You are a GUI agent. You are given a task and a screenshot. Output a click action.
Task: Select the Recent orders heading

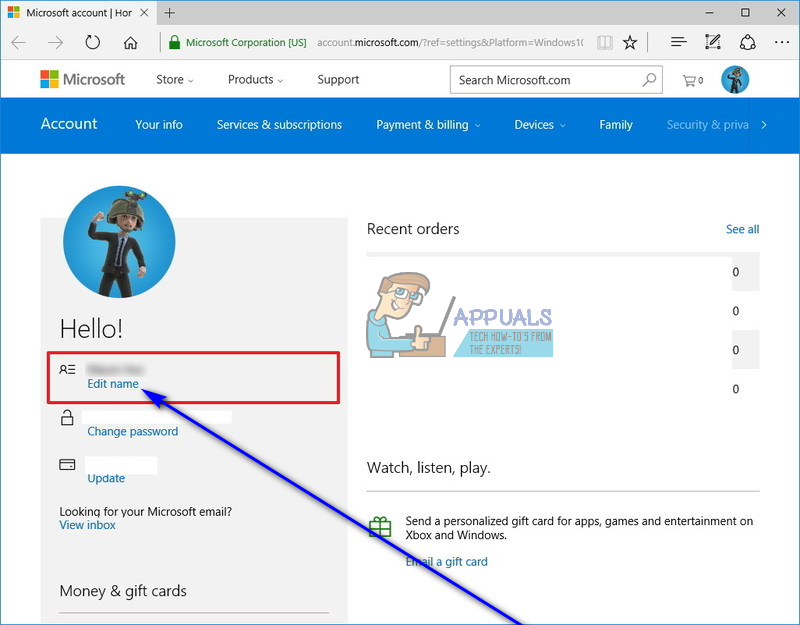413,229
